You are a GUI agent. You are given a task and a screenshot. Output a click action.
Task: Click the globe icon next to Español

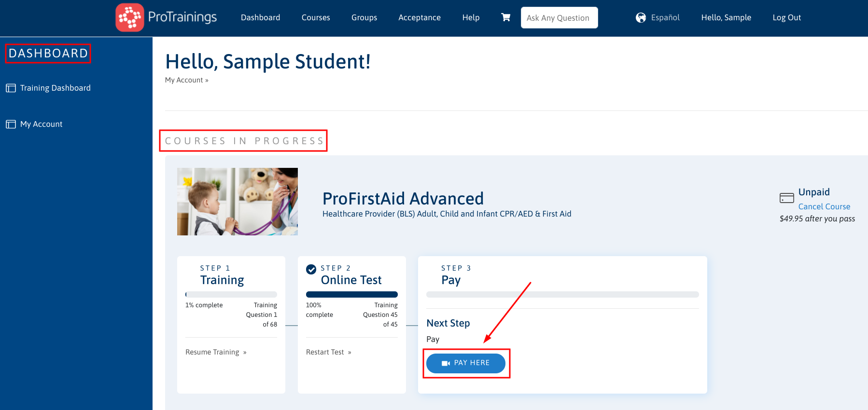tap(641, 18)
